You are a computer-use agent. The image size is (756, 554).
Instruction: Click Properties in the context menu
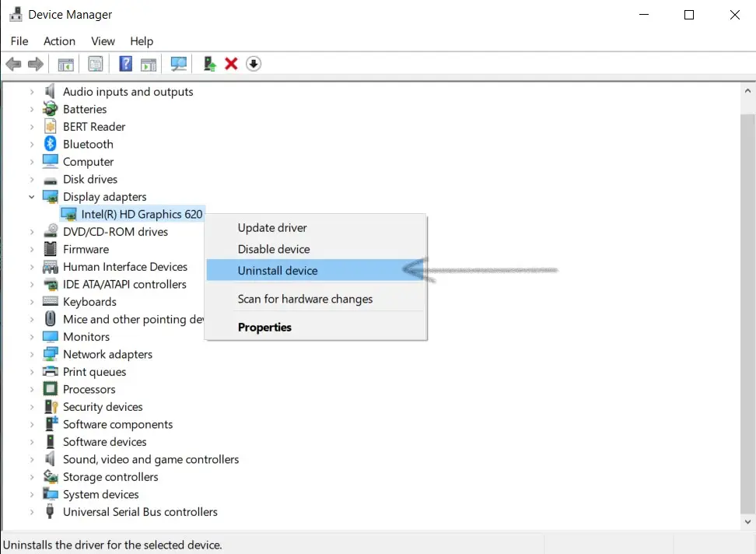coord(264,328)
